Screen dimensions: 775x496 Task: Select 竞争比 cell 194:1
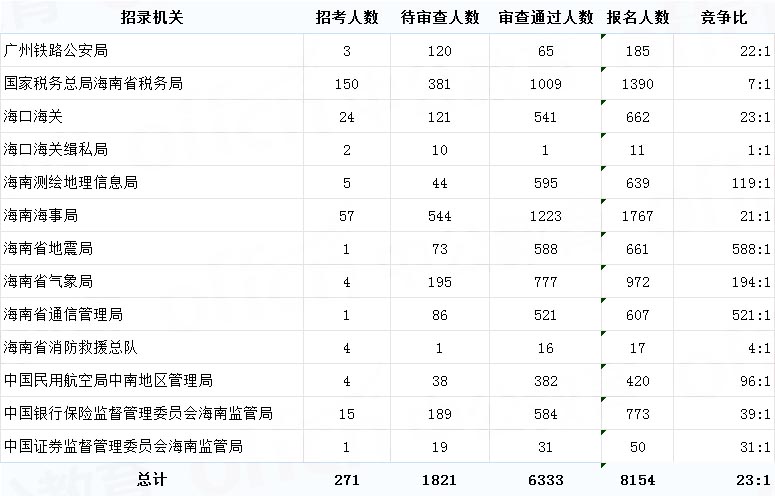coord(751,282)
